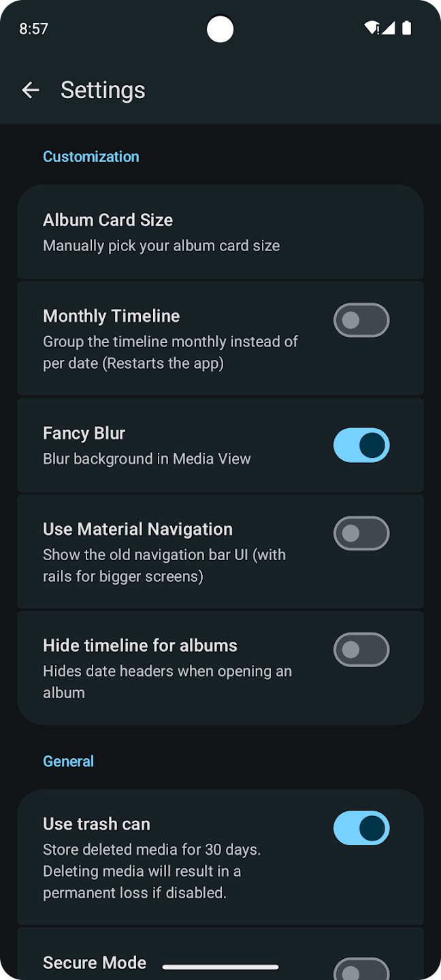Tap the cellular signal icon
441x980 pixels.
[389, 28]
